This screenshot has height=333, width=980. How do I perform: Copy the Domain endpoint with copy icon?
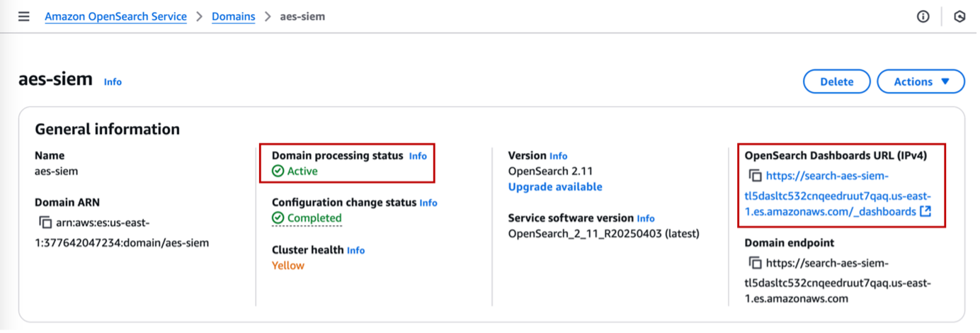(755, 263)
